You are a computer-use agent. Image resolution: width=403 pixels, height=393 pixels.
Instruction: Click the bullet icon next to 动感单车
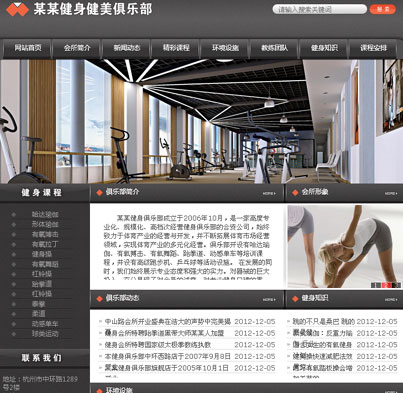[x=14, y=324]
